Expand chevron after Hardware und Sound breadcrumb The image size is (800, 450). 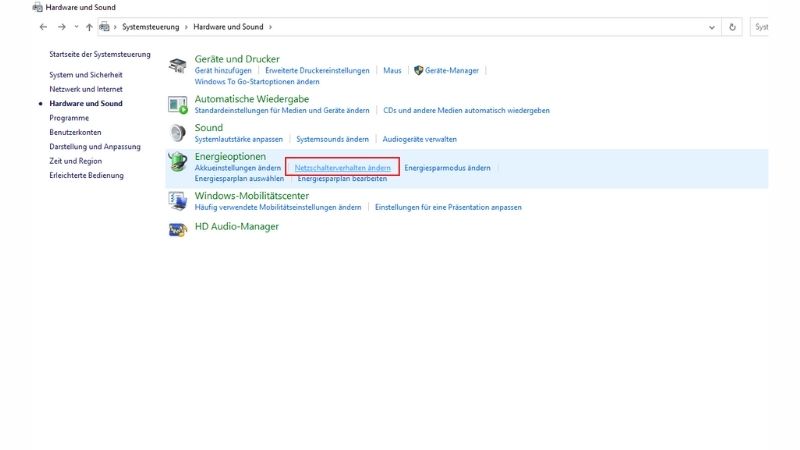(x=270, y=27)
